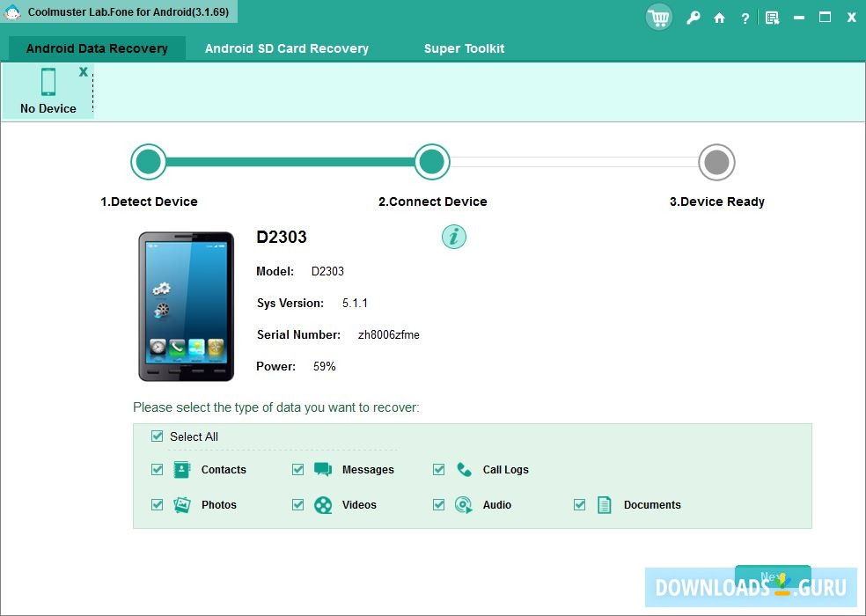Click the Photos picture icon

181,504
